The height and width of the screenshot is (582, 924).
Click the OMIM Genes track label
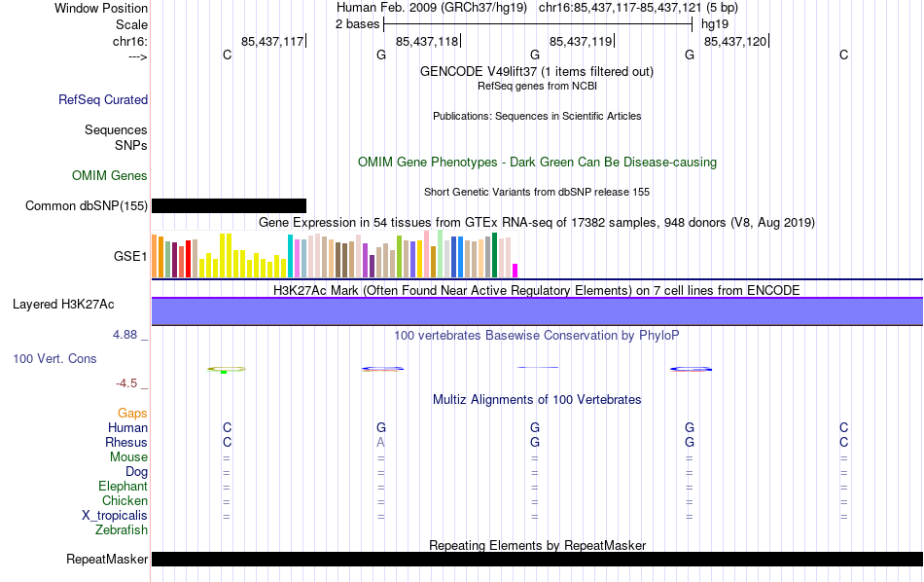(x=110, y=176)
